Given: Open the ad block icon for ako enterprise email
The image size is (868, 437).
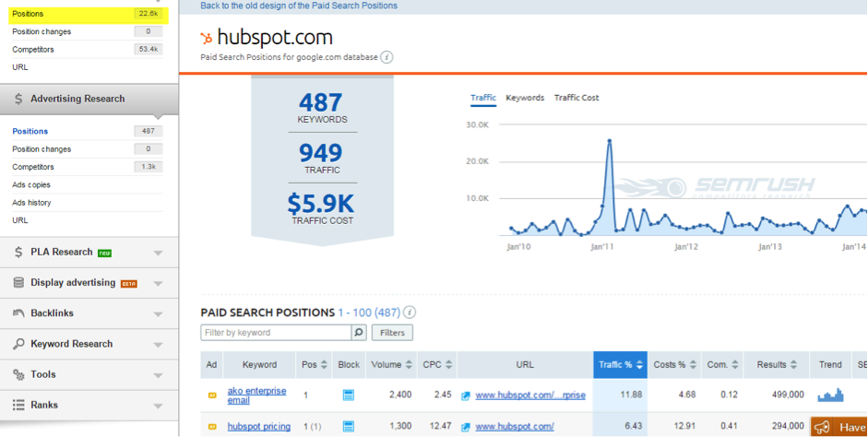Looking at the screenshot, I should [x=349, y=396].
